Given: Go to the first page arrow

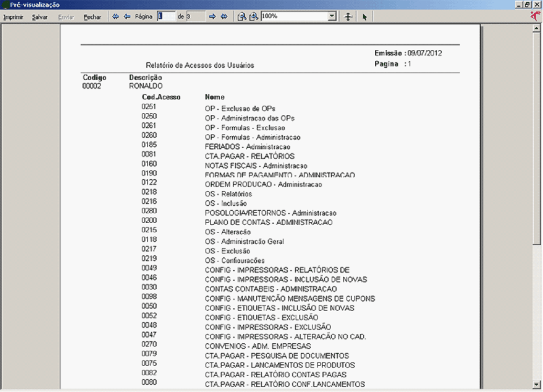Looking at the screenshot, I should coord(116,16).
